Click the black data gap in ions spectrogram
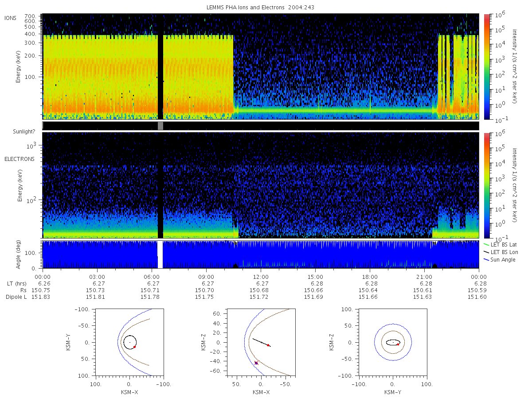 (160, 66)
